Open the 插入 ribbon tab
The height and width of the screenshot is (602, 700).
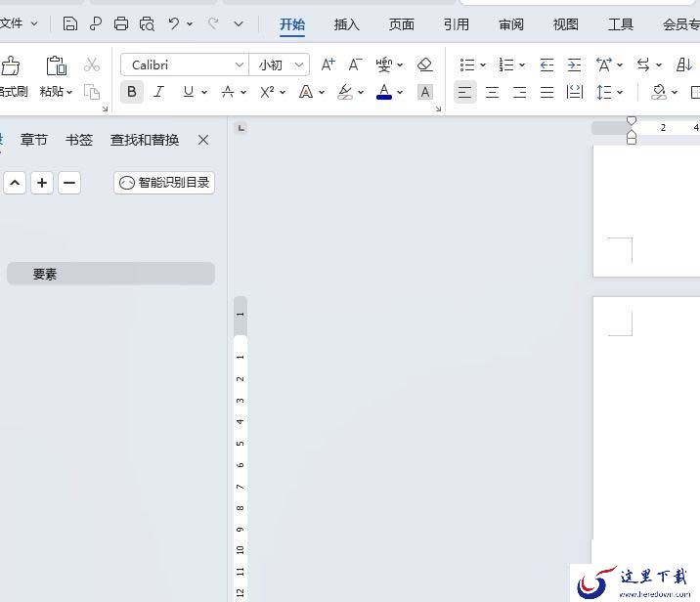(347, 24)
